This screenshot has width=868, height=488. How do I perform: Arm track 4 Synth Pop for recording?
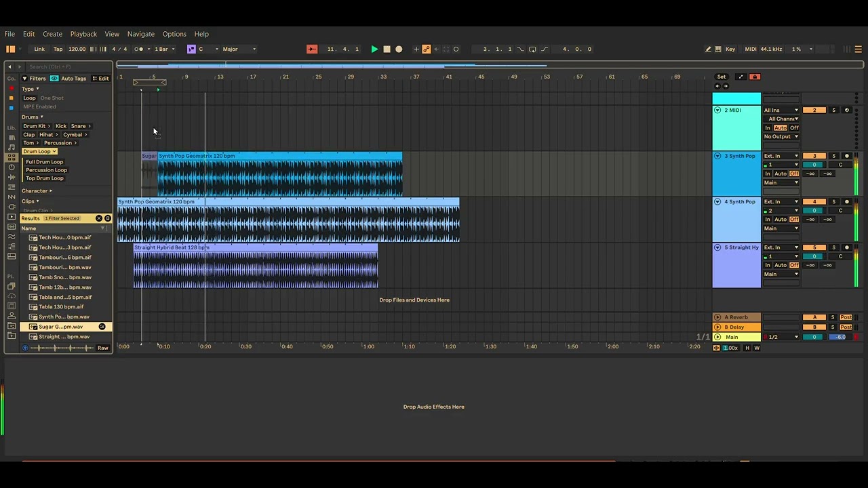(846, 202)
